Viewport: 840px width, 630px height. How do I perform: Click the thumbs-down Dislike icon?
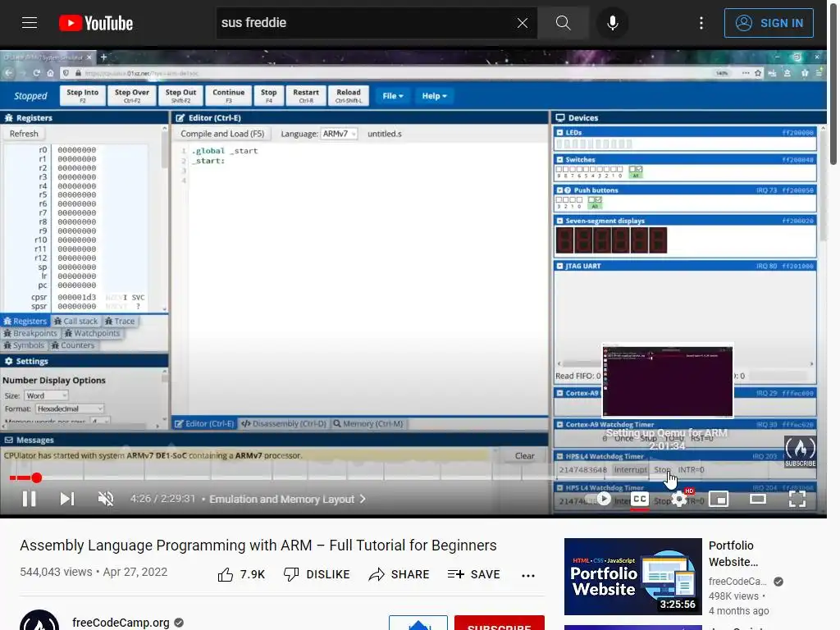[291, 575]
